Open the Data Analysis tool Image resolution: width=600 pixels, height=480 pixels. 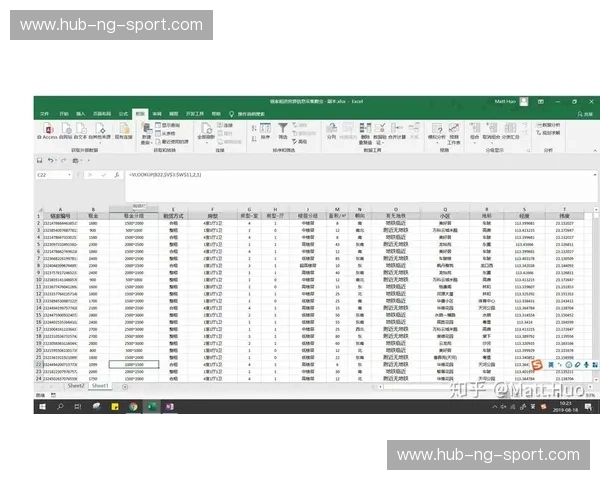pyautogui.click(x=552, y=124)
